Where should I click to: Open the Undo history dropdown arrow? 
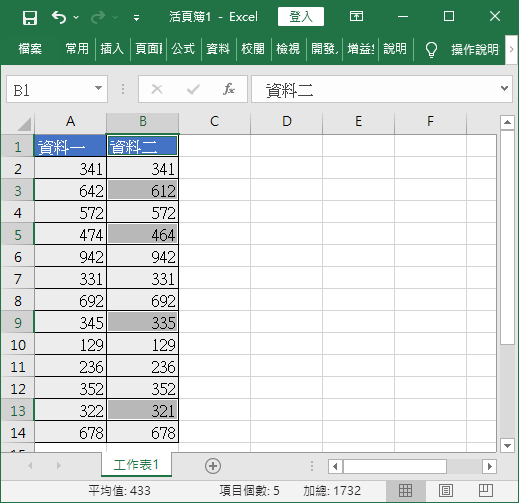(x=76, y=17)
